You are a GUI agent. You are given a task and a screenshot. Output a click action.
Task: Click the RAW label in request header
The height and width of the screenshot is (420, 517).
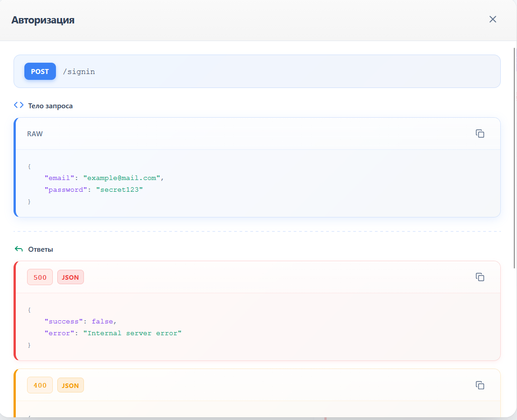(35, 134)
